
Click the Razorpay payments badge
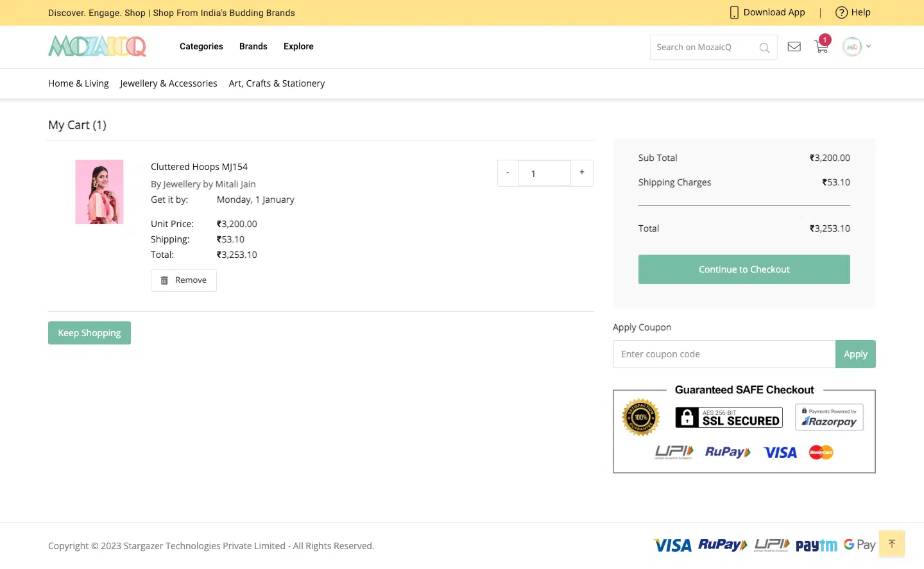(829, 417)
